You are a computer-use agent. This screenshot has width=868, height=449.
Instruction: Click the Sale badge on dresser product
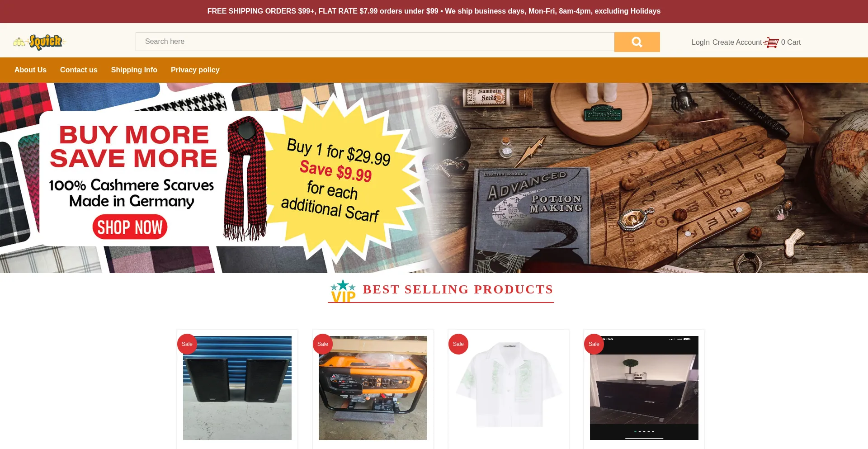point(594,344)
